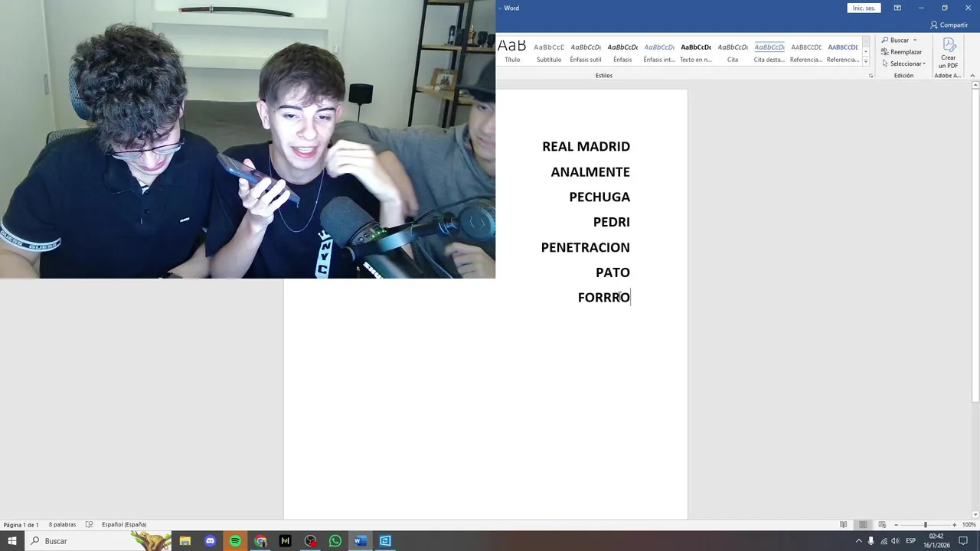The image size is (980, 551).
Task: Apply the Título style
Action: pyautogui.click(x=512, y=51)
